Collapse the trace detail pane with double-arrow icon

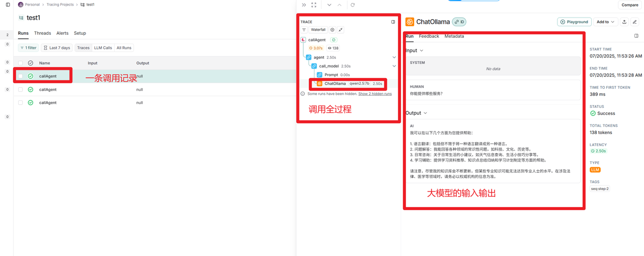(304, 5)
